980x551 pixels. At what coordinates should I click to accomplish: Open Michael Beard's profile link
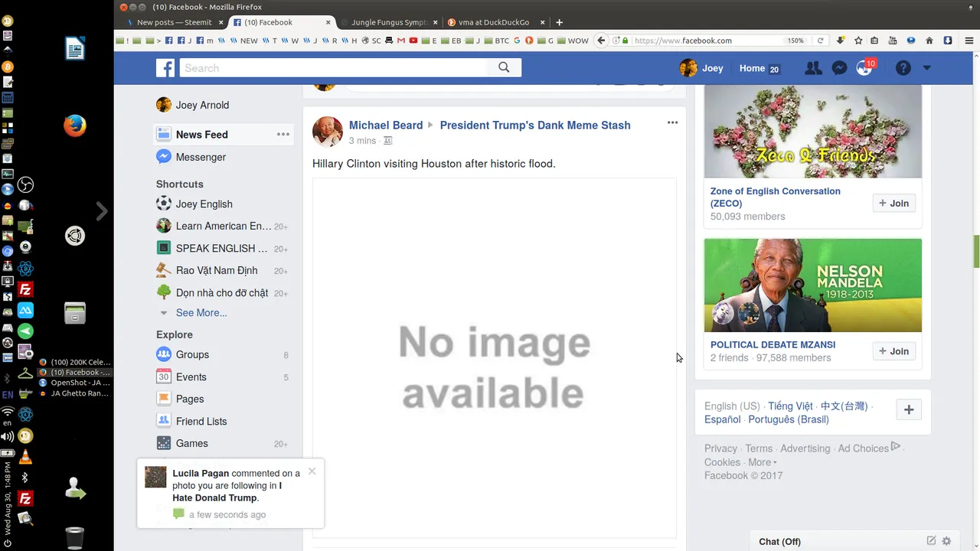pyautogui.click(x=386, y=126)
